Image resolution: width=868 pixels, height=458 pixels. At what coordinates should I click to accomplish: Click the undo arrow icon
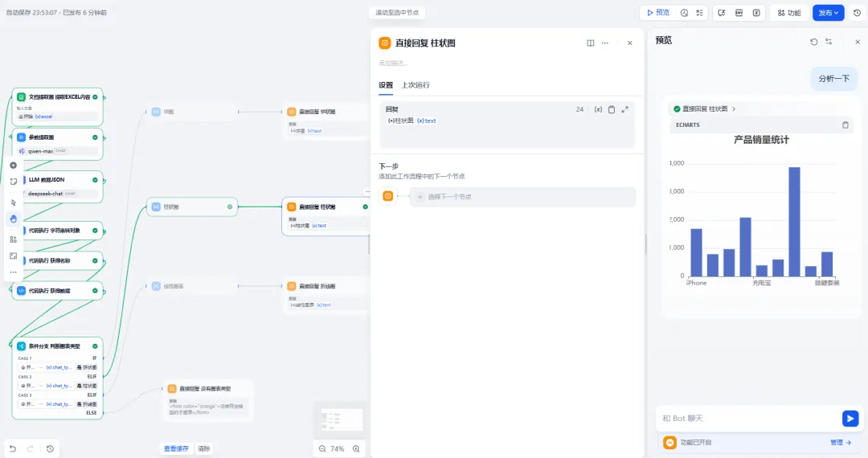tap(12, 448)
